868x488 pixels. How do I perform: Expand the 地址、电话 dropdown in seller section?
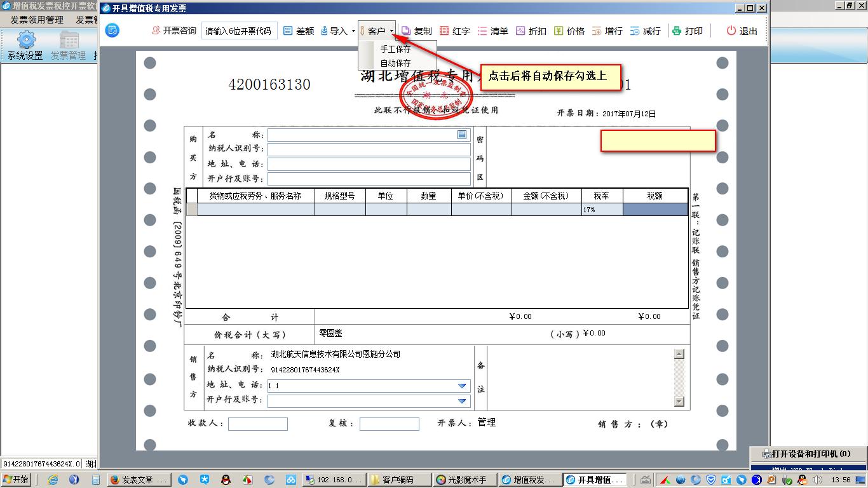coord(462,386)
